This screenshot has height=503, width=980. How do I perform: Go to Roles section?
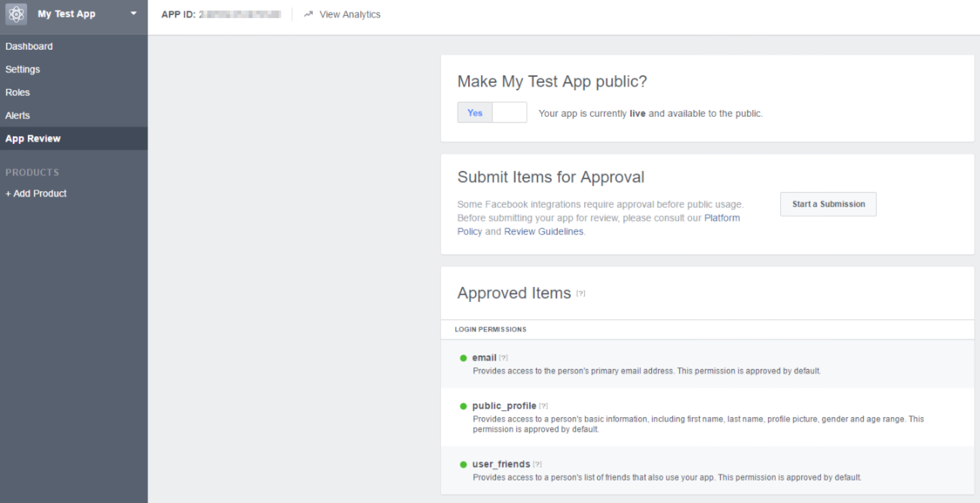coord(17,92)
